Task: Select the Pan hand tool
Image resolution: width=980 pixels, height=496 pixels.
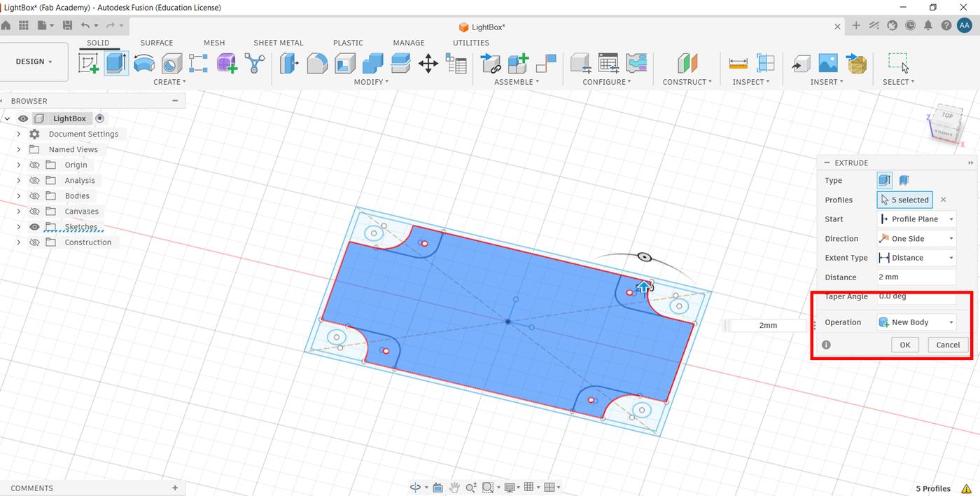Action: coord(454,488)
